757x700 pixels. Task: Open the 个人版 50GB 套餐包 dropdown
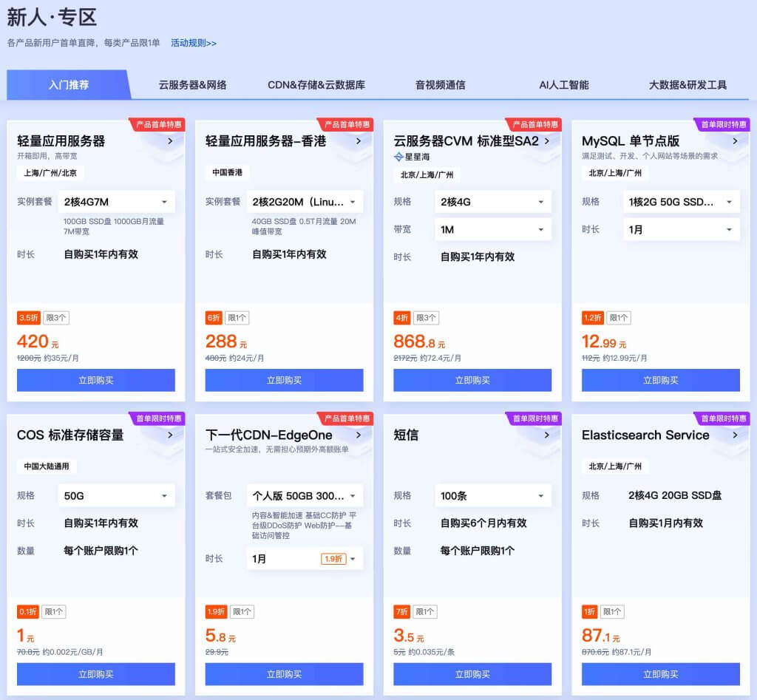point(305,496)
